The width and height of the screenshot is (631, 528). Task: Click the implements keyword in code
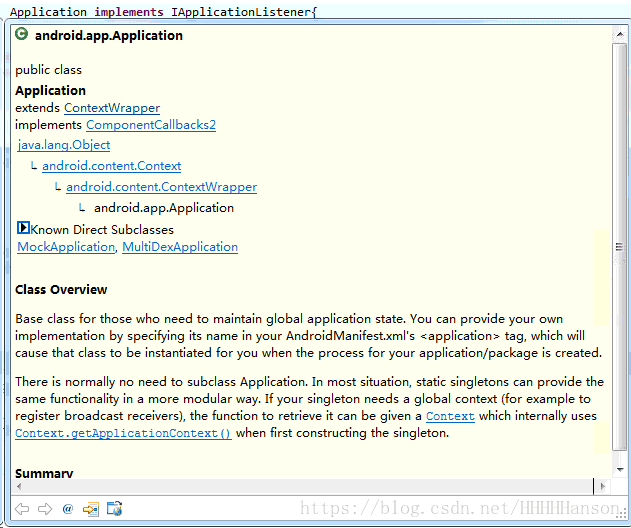point(129,12)
